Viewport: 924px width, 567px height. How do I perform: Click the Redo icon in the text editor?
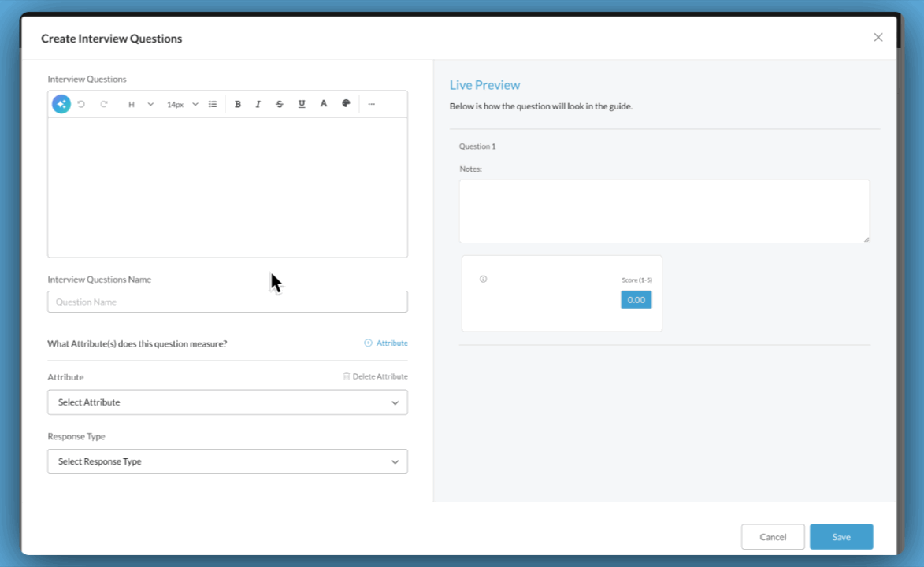(104, 103)
